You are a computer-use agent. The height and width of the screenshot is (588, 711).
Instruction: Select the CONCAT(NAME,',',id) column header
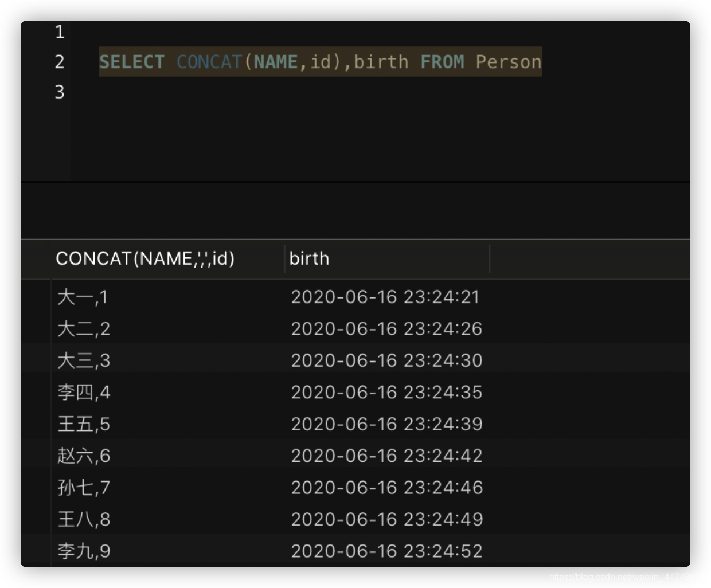tap(145, 259)
